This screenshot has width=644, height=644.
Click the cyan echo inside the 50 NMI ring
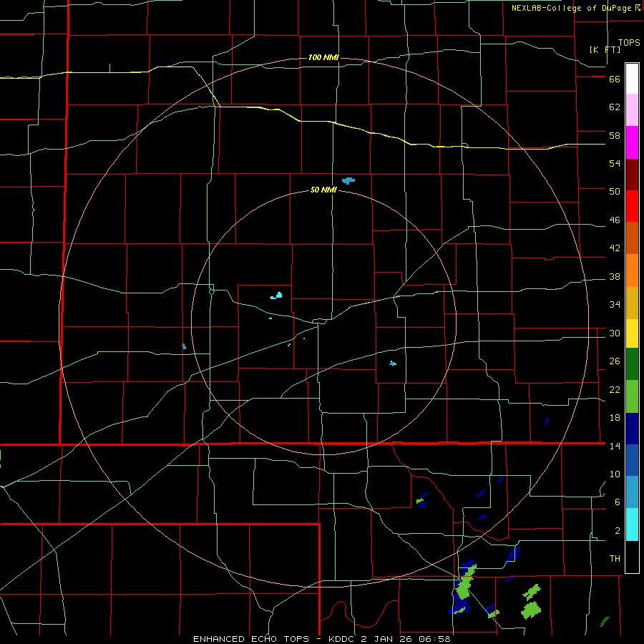pyautogui.click(x=276, y=296)
